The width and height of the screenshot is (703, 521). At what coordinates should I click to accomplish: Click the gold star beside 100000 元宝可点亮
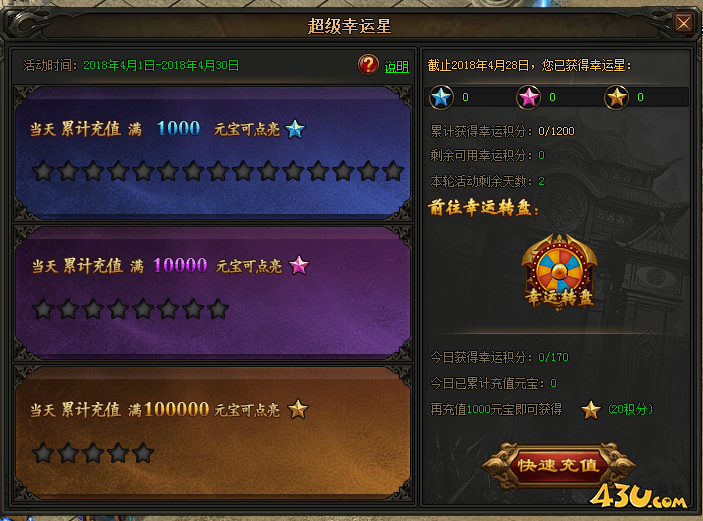(x=298, y=409)
